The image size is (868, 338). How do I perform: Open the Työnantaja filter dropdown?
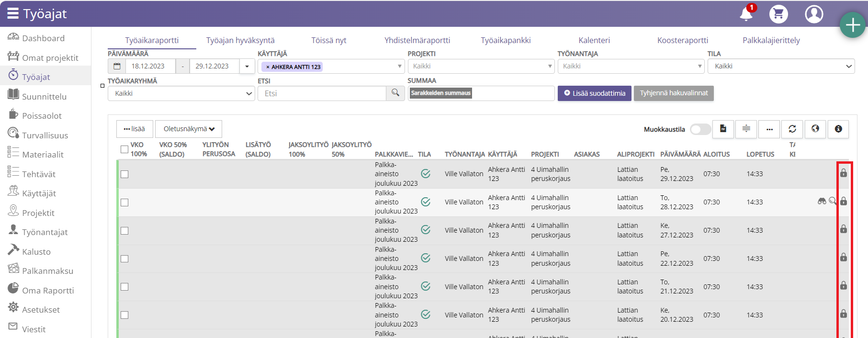631,66
